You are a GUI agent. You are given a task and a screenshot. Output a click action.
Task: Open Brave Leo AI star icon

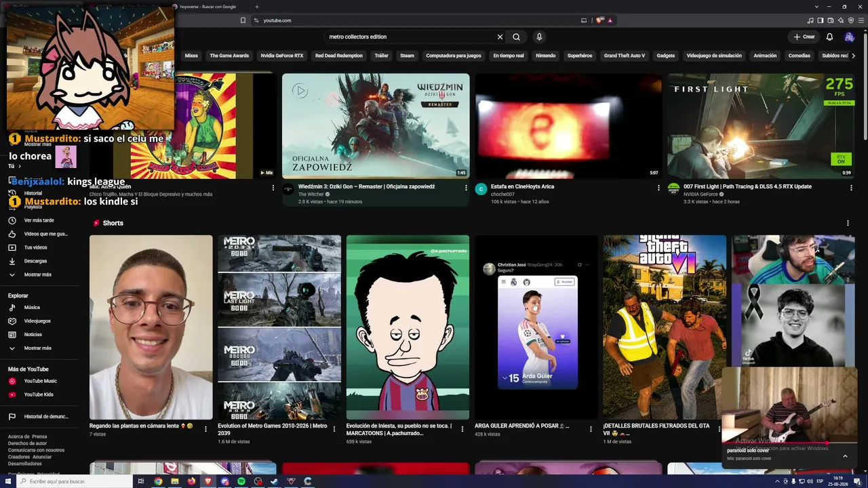coord(840,20)
